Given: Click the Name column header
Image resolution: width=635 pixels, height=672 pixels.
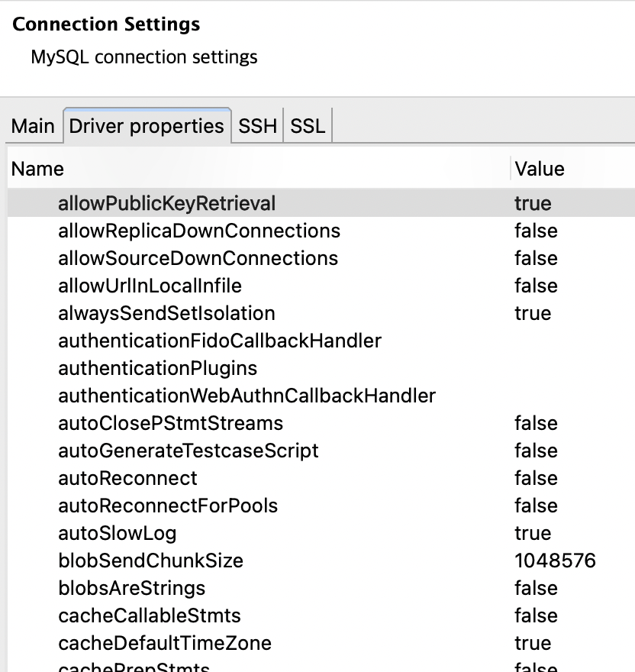Looking at the screenshot, I should pos(38,169).
